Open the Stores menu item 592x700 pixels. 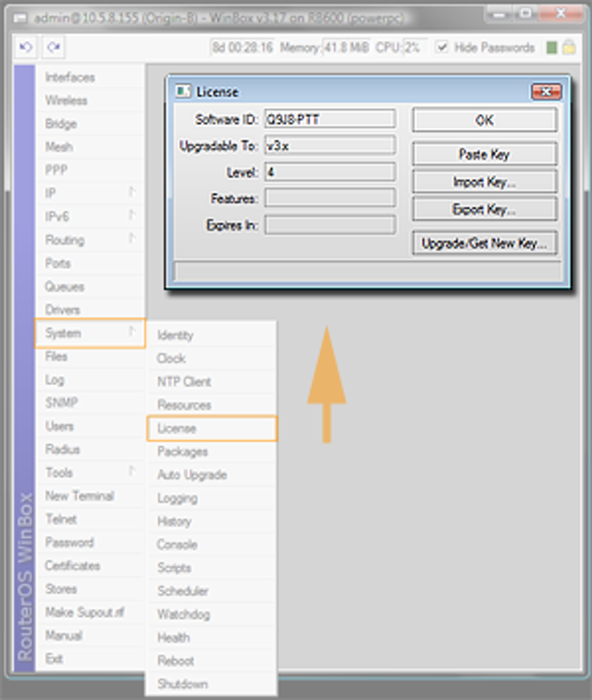coord(91,589)
